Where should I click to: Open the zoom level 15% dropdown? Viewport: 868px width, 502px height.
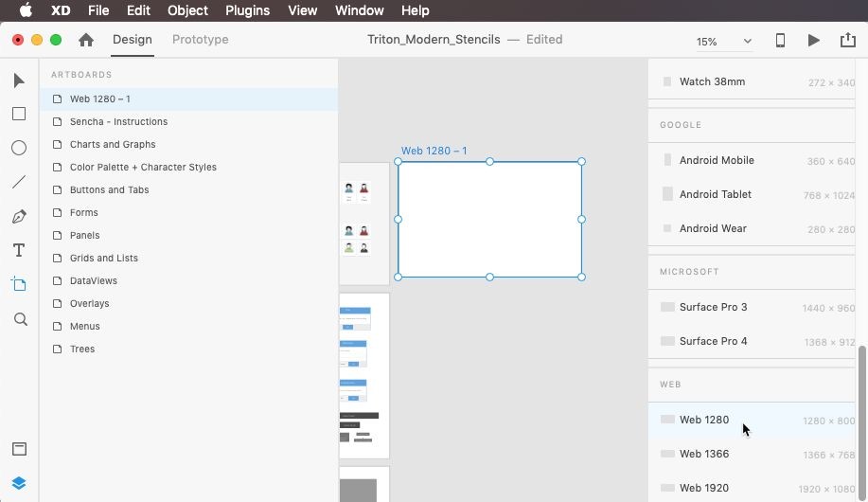point(724,42)
